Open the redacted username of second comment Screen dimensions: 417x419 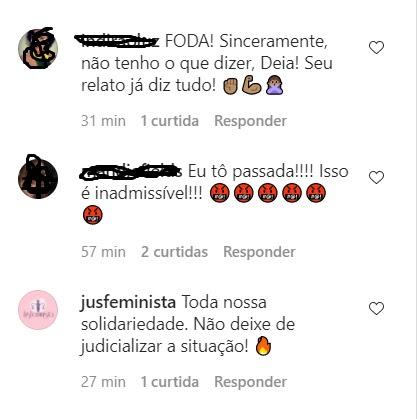click(131, 171)
